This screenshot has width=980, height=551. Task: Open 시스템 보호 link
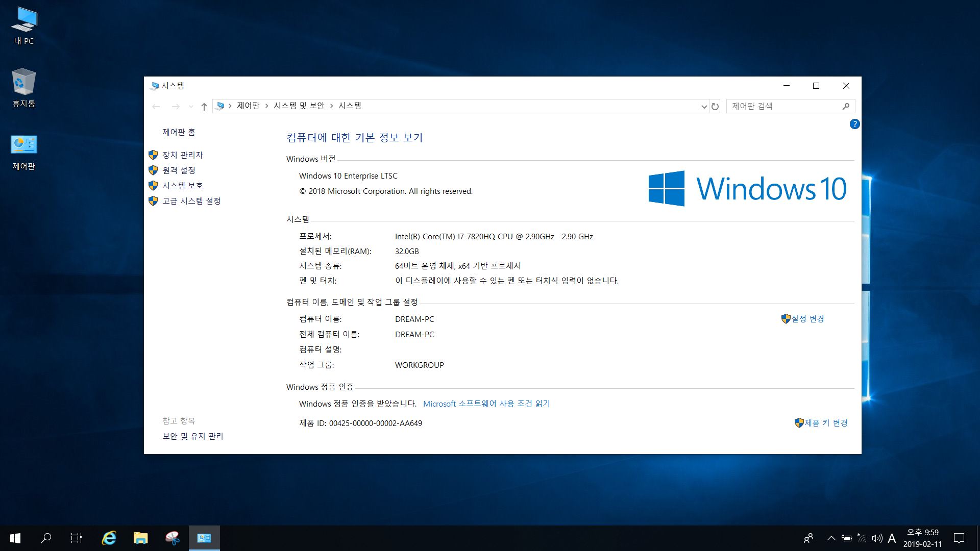[183, 185]
